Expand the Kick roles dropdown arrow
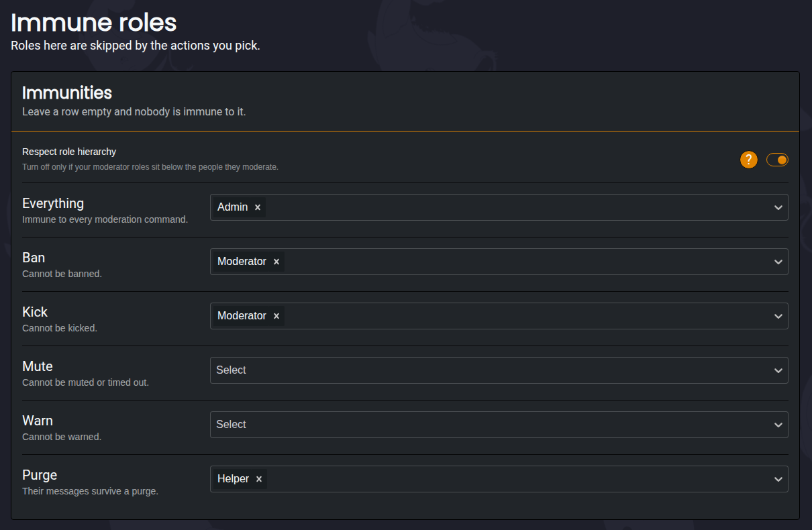 tap(778, 316)
